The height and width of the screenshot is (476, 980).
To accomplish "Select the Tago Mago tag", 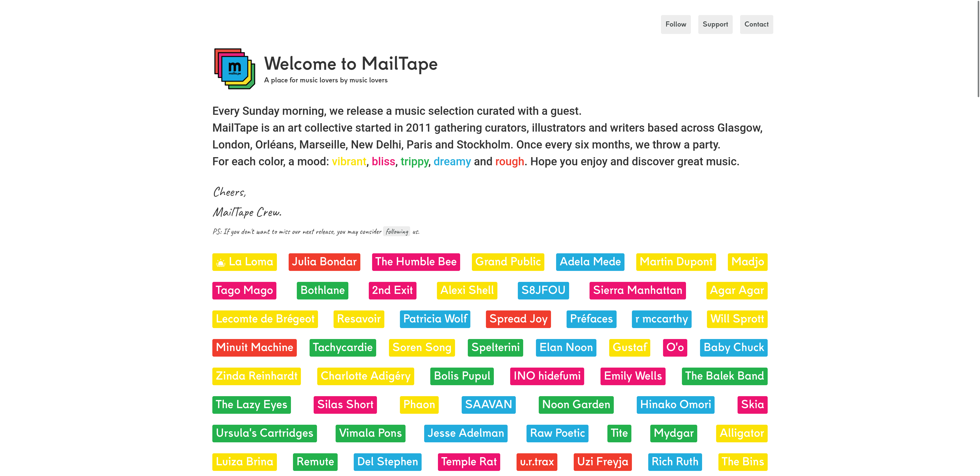I will tap(244, 291).
